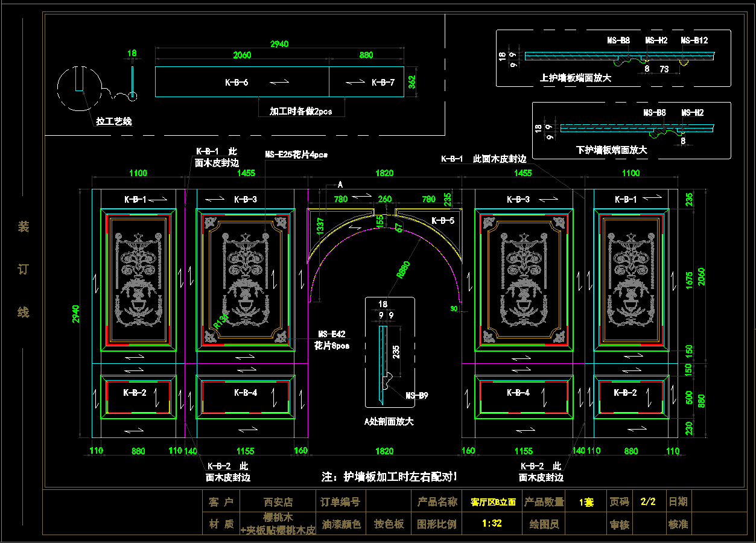Select the MS-E25花片4pcs annotation
This screenshot has height=543, width=756.
click(296, 154)
